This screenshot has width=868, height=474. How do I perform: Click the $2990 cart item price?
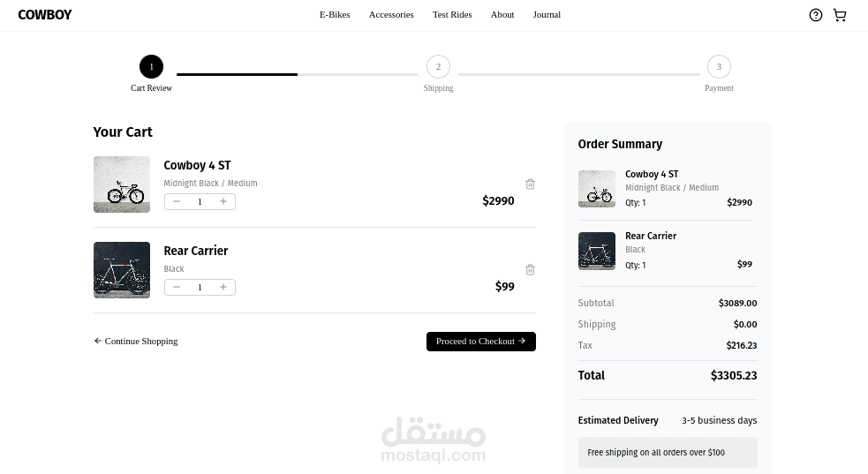[x=498, y=200]
